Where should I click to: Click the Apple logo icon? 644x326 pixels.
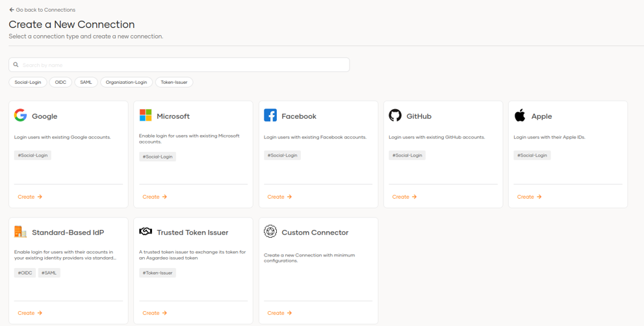tap(519, 116)
